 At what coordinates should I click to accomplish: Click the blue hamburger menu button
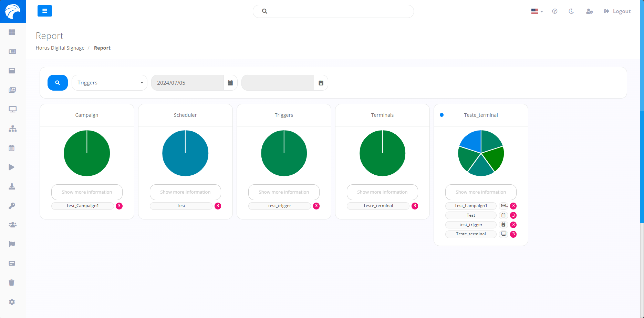click(45, 11)
